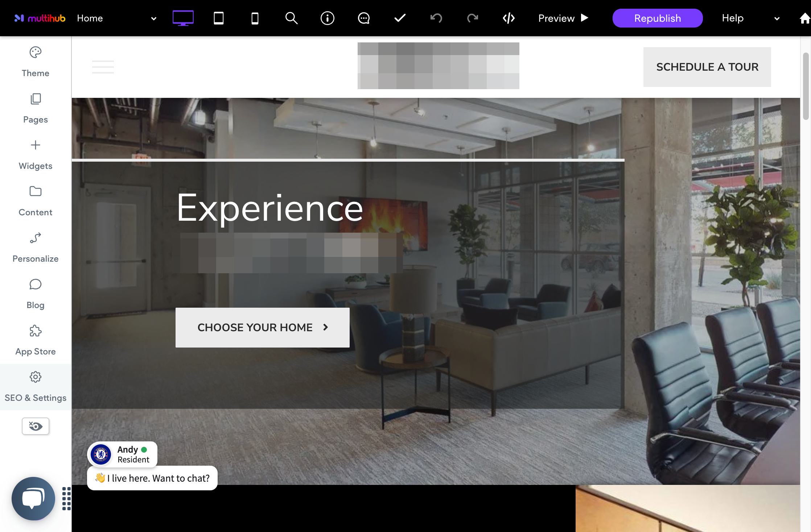Click Schedule a Tour button
The height and width of the screenshot is (532, 811).
707,67
